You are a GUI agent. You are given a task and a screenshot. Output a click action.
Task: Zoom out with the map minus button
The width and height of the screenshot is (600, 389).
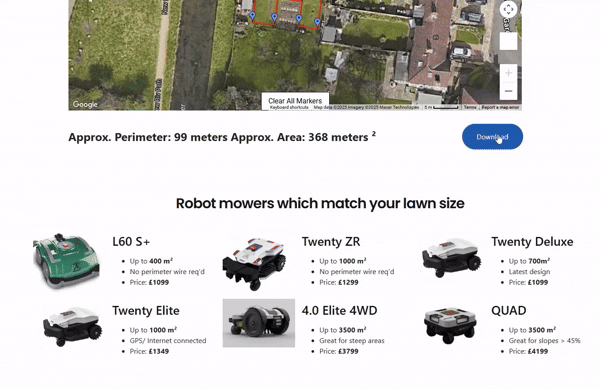coord(508,91)
